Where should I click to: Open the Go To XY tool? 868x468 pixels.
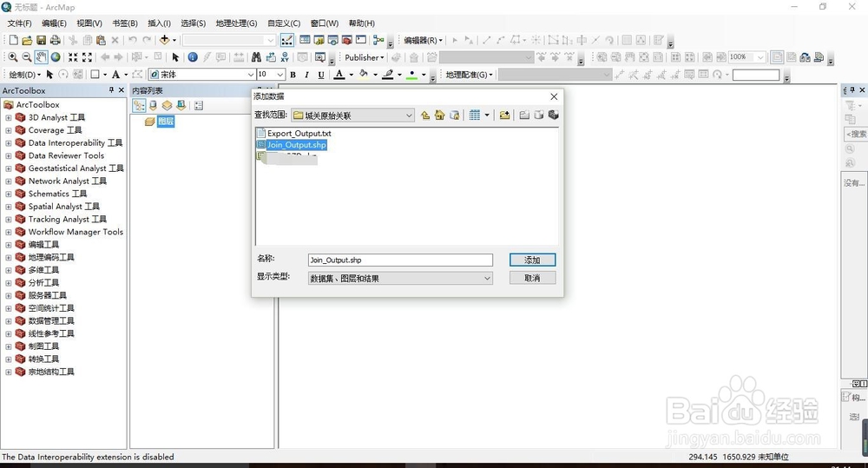285,57
